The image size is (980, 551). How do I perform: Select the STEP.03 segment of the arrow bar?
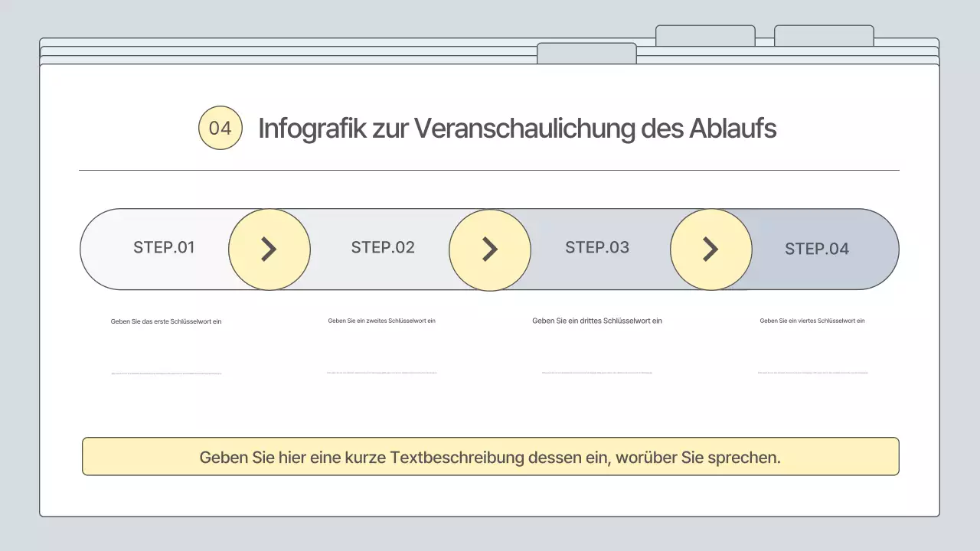tap(597, 249)
